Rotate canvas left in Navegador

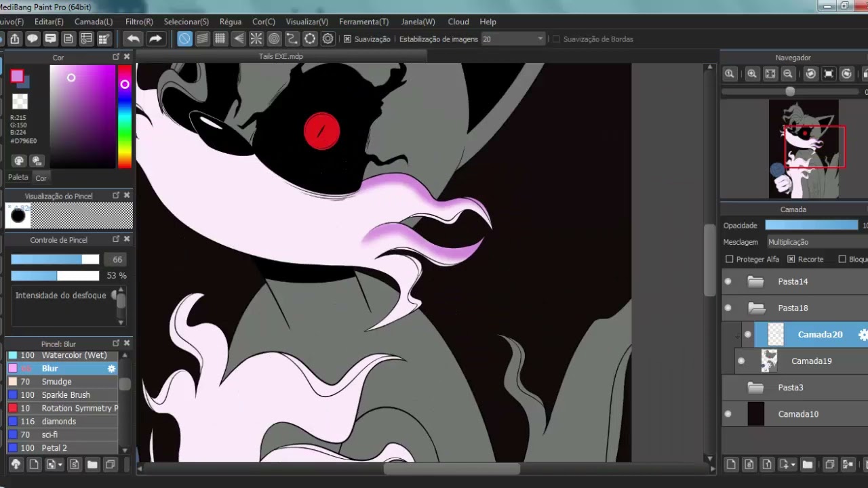pos(810,74)
